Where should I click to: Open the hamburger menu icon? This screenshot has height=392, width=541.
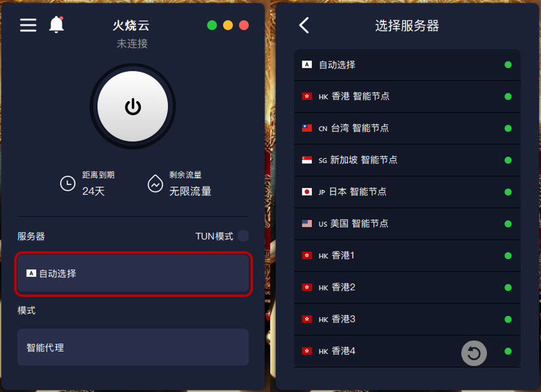[x=28, y=25]
